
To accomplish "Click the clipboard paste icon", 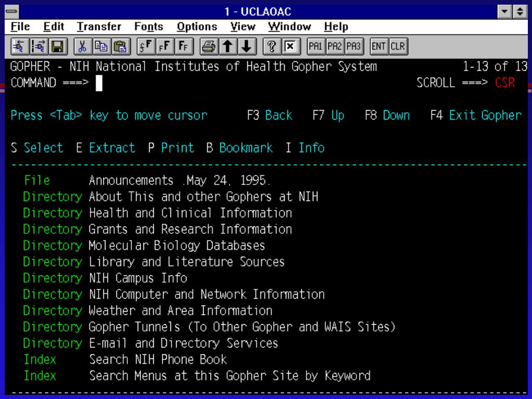I will click(120, 46).
